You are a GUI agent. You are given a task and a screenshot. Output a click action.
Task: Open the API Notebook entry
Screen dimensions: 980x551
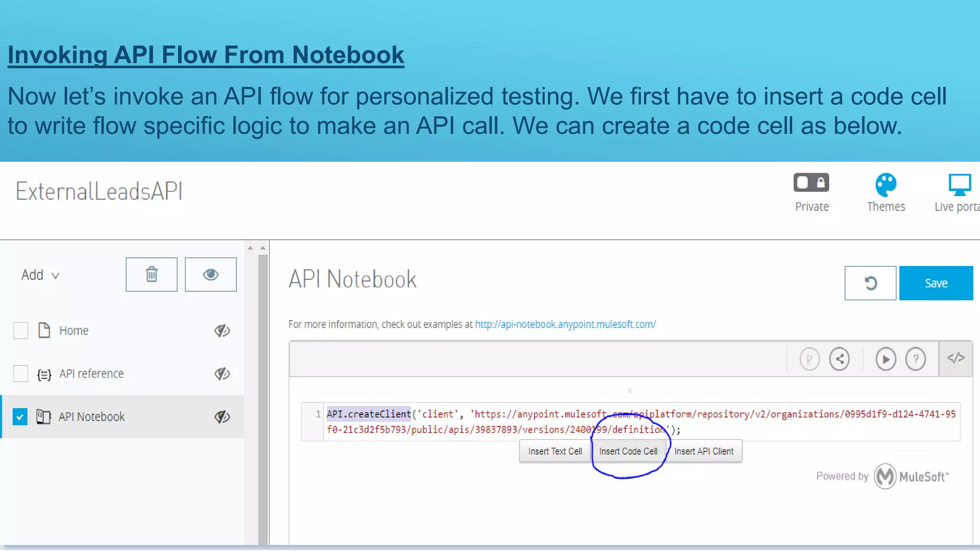[x=91, y=417]
